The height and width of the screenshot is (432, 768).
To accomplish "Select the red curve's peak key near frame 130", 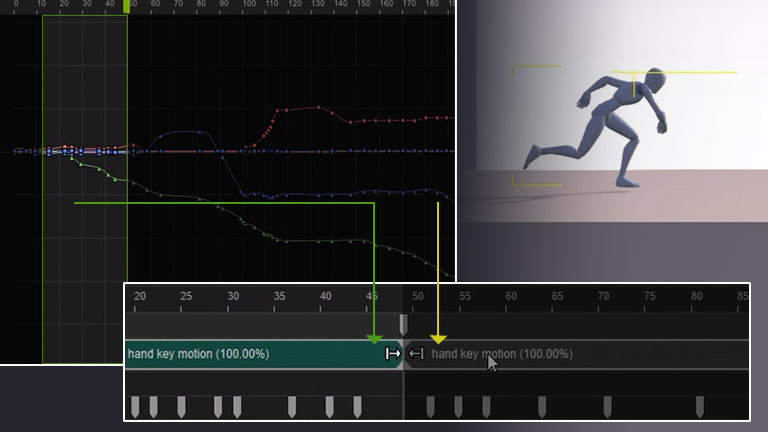I will [x=317, y=106].
